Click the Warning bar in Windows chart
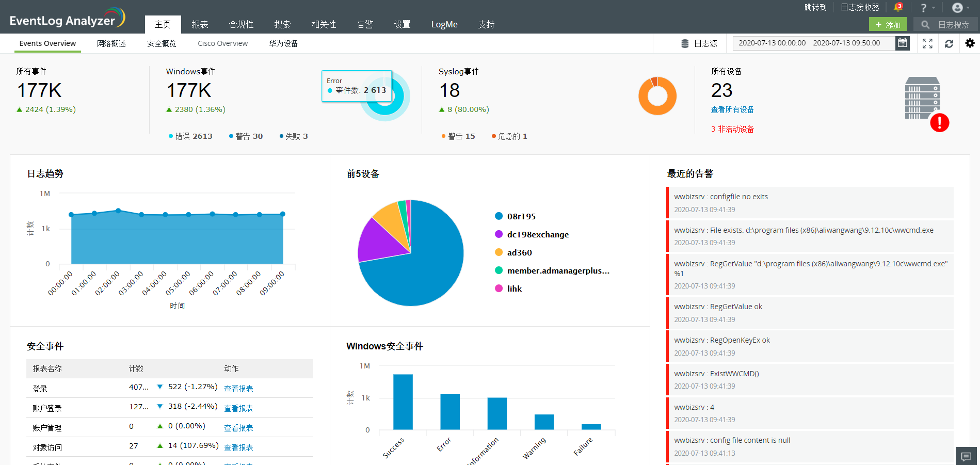 (x=544, y=422)
